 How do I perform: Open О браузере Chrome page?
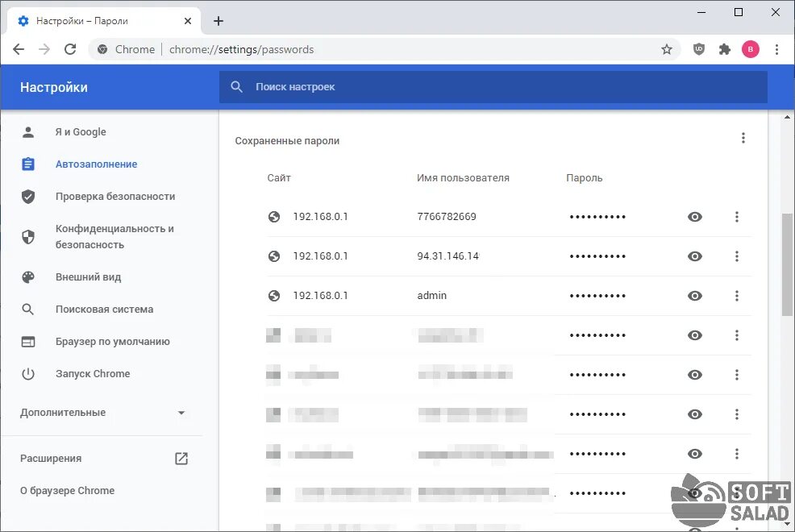tap(67, 490)
